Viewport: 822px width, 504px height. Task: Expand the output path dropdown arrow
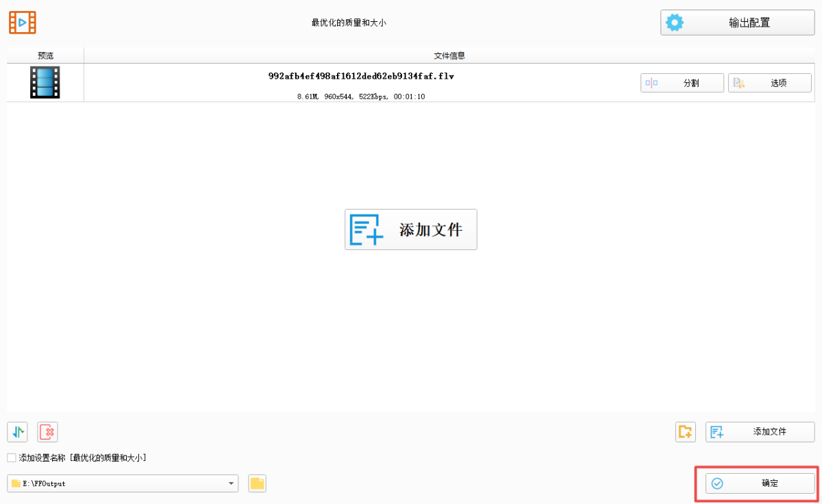pyautogui.click(x=231, y=483)
